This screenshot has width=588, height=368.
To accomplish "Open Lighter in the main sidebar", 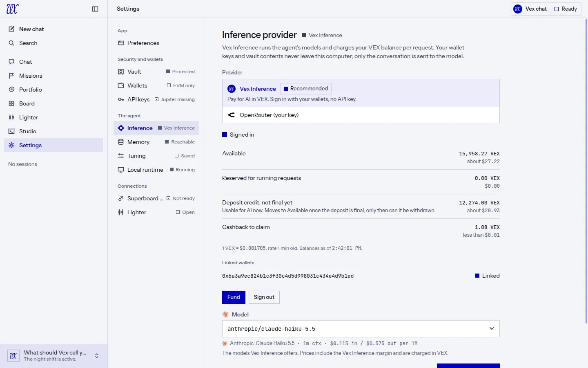I will pos(53,117).
